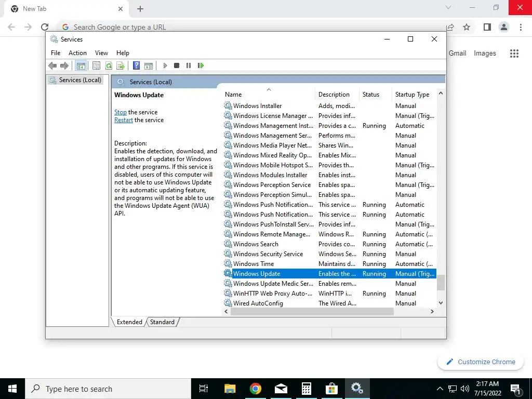
Task: Open the File menu in Services
Action: click(x=56, y=53)
